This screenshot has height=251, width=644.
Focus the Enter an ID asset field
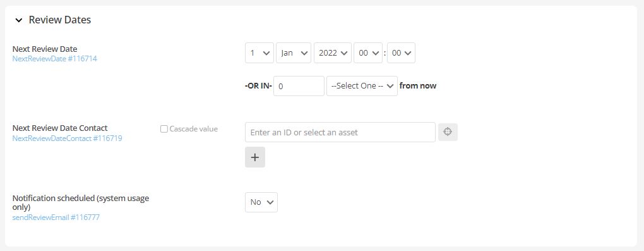340,132
